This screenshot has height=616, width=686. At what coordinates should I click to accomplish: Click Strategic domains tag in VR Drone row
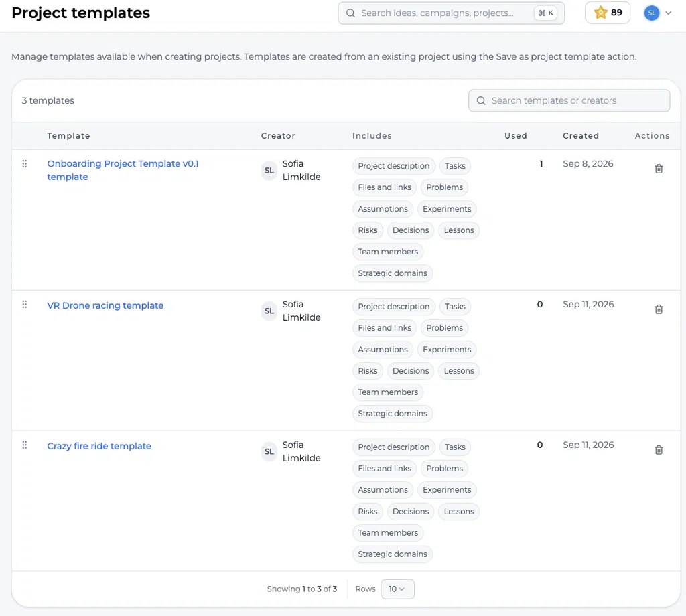(x=393, y=414)
